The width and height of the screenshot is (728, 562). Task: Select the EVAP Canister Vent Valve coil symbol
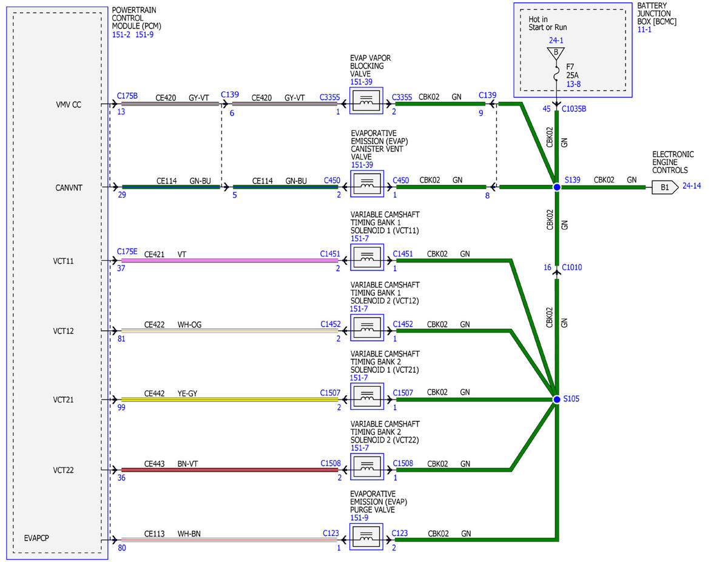click(367, 184)
